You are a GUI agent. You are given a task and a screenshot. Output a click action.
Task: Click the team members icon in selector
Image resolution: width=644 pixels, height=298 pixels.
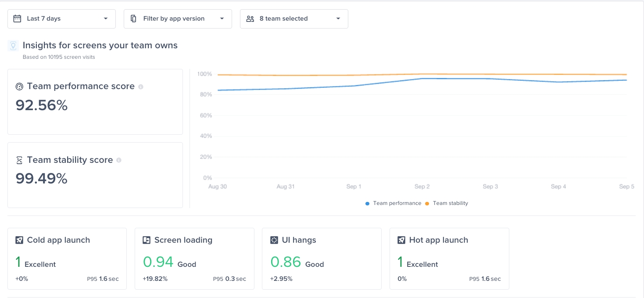point(250,19)
